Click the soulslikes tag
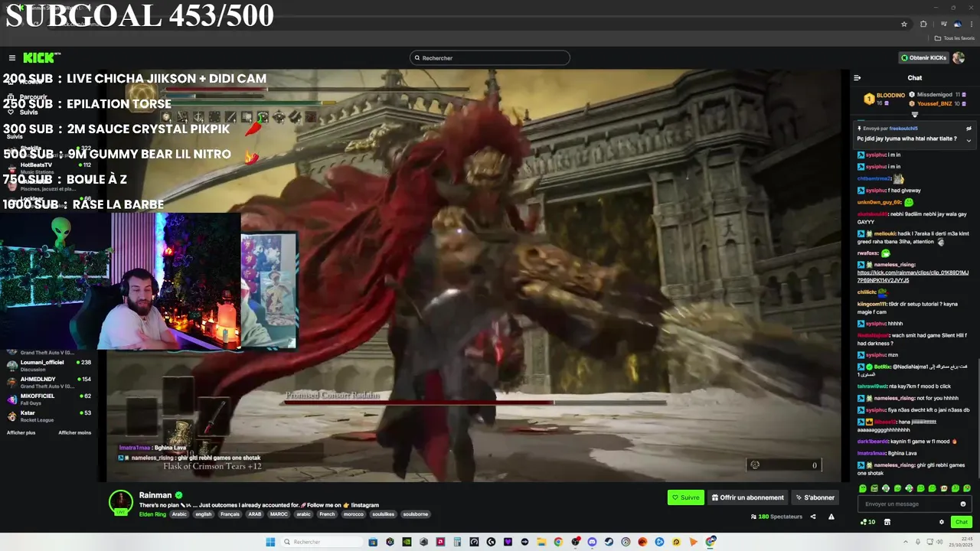This screenshot has width=980, height=551. (384, 514)
